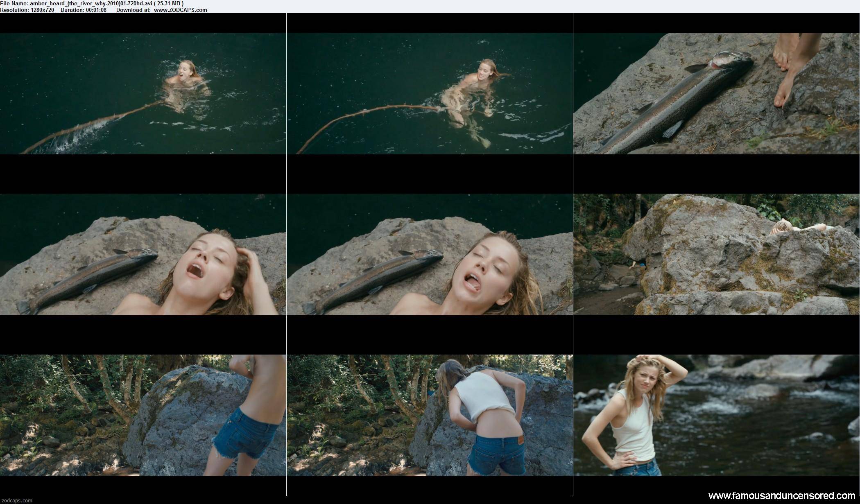Image resolution: width=860 pixels, height=504 pixels.
Task: Open the thumbnail showing the large mossy boulder
Action: (716, 254)
